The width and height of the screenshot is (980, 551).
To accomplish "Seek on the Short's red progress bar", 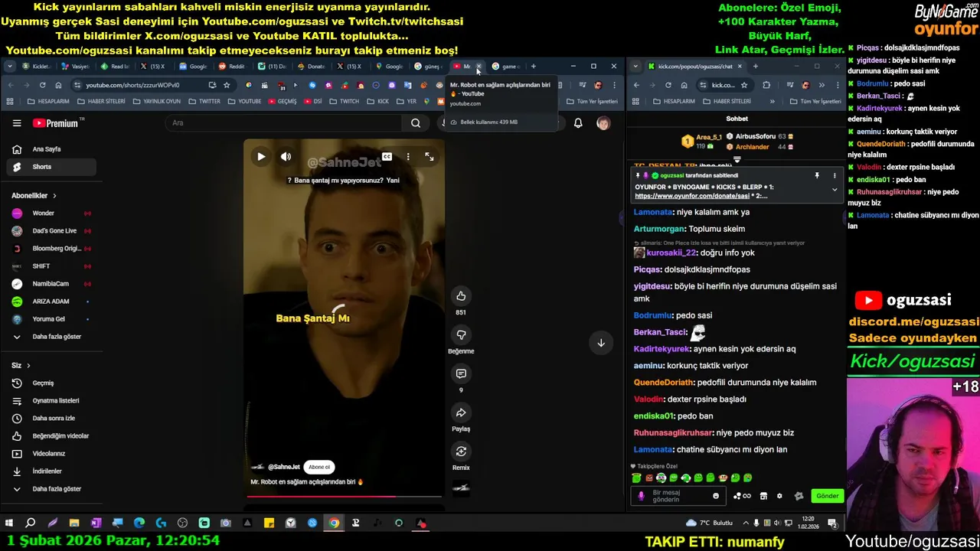I will [x=344, y=497].
